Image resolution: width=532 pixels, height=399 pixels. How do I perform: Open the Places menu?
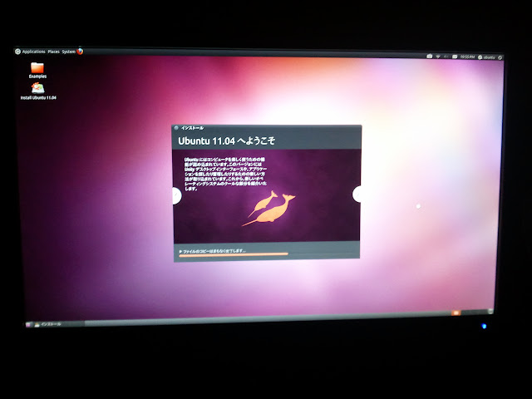pos(53,52)
